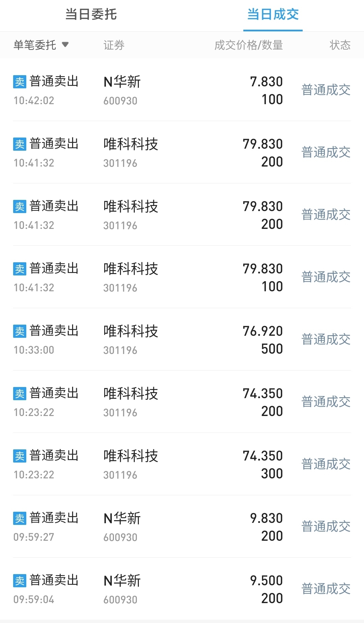Image resolution: width=364 pixels, height=623 pixels.
Task: Tap the sell badge icon at 10:42:02
Action: point(20,82)
